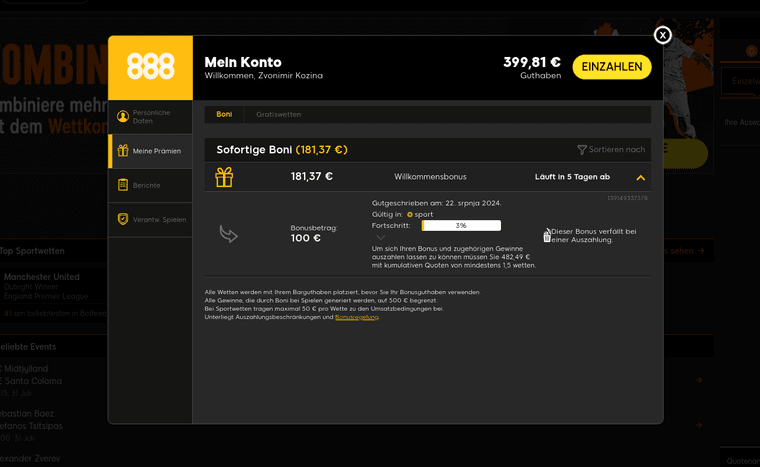The height and width of the screenshot is (467, 760).
Task: Click 'Läuft in 5 Tagen ab' text
Action: coord(572,177)
